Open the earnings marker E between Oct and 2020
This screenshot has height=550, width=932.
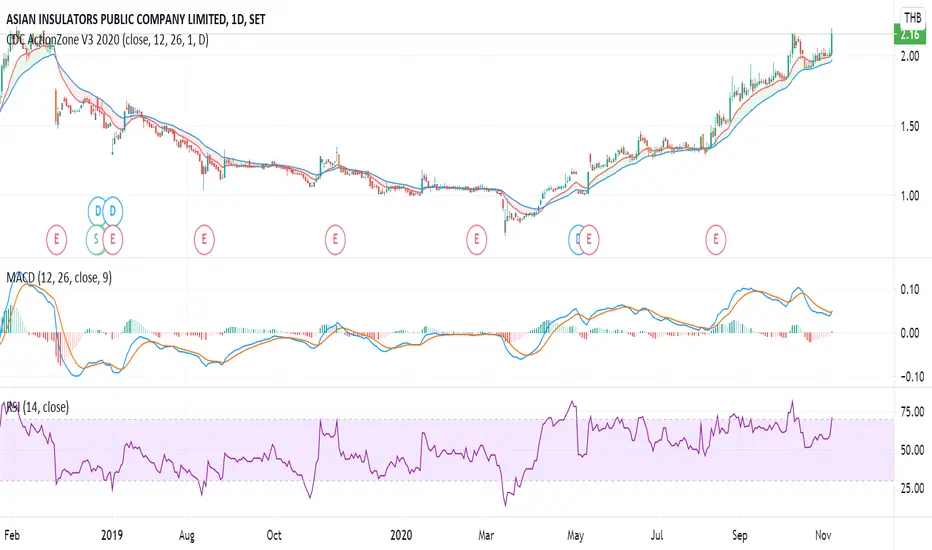tap(335, 240)
